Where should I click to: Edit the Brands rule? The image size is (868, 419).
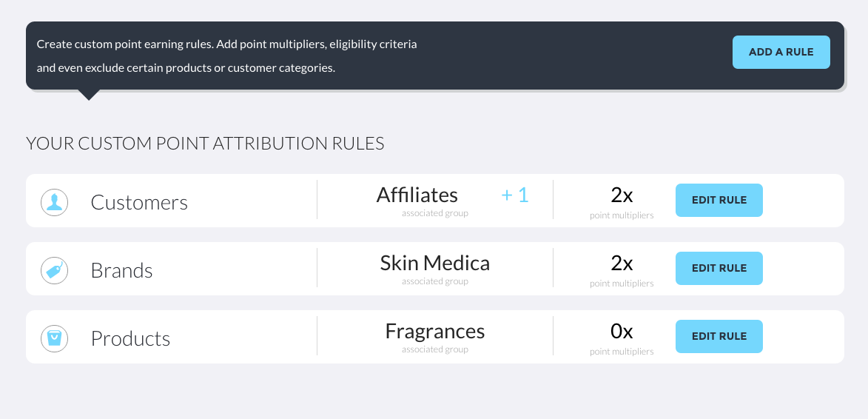(719, 268)
